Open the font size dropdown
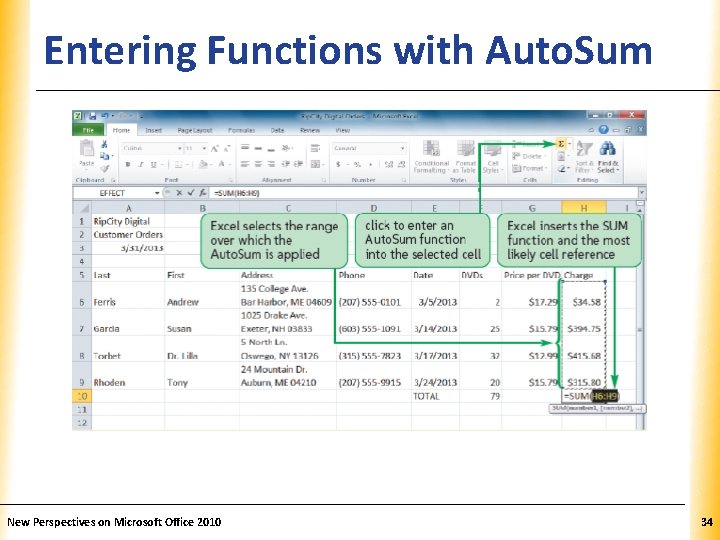This screenshot has height=540, width=720. click(x=204, y=149)
